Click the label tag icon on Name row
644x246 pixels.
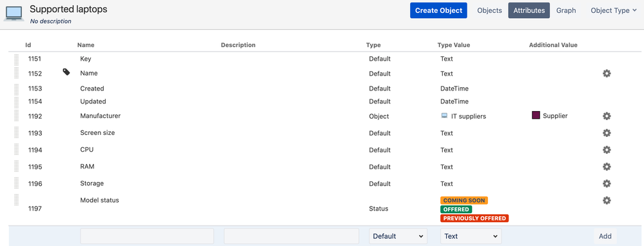[x=66, y=72]
